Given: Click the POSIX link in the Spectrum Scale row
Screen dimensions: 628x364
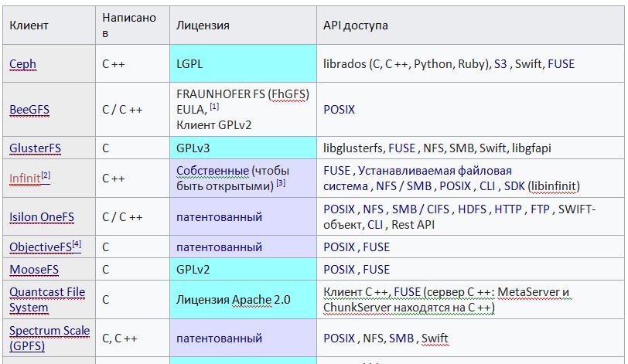Looking at the screenshot, I should (x=339, y=338).
